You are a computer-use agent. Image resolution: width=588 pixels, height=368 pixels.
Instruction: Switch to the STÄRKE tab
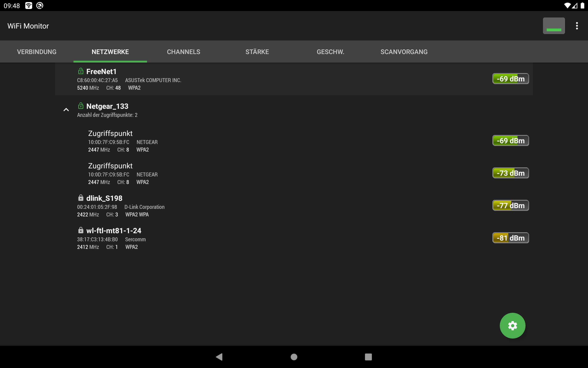click(257, 52)
